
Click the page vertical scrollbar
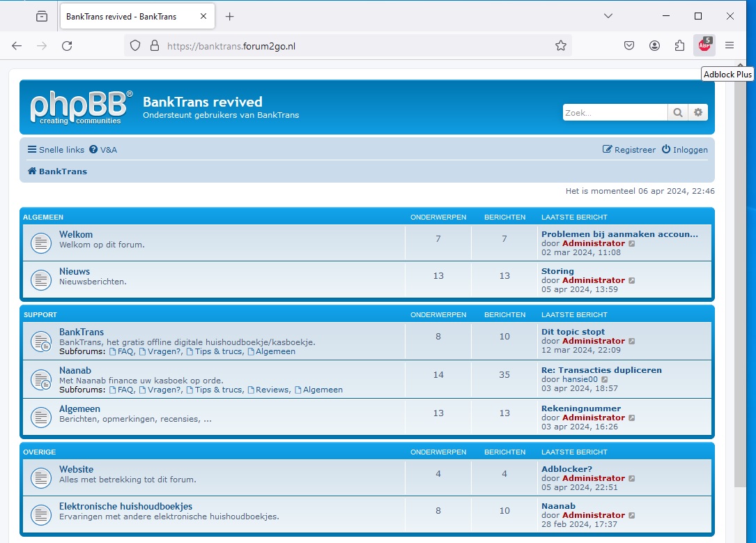741,279
